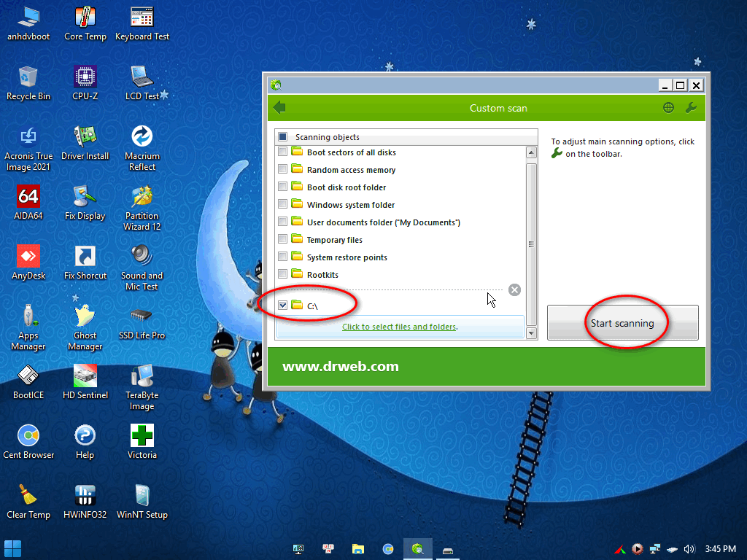Enable scanning of Temporary files
This screenshot has height=560, width=747.
point(282,239)
